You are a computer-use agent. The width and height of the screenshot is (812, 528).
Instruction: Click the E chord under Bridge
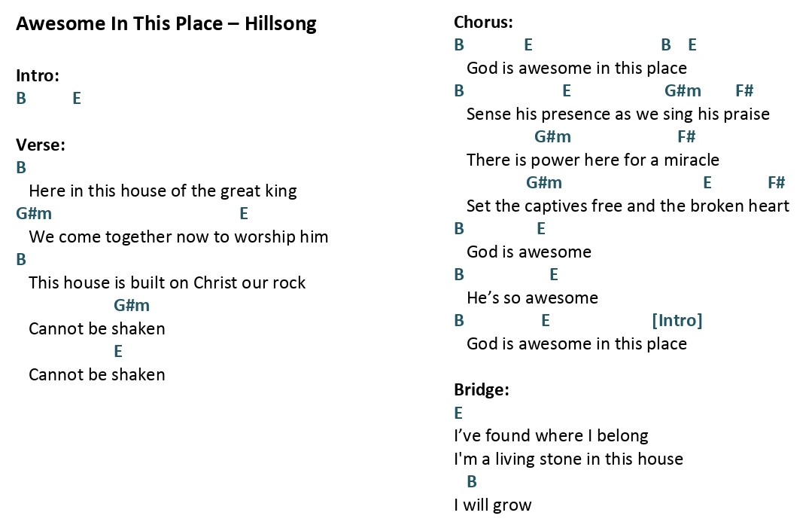(x=458, y=413)
